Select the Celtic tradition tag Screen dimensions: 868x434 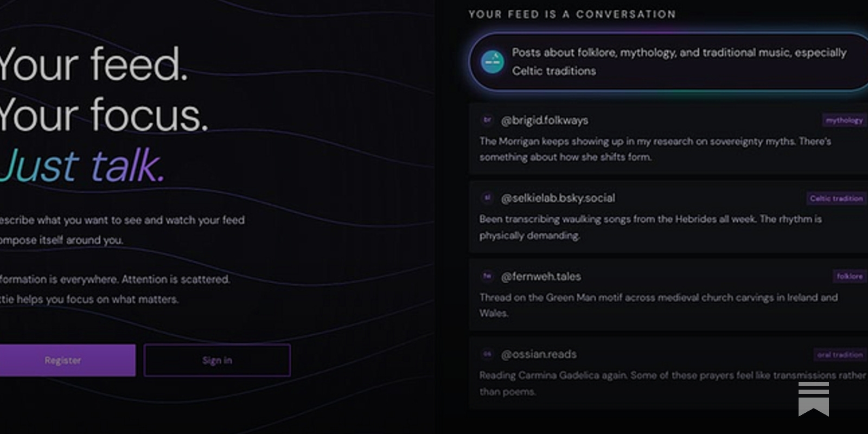836,198
